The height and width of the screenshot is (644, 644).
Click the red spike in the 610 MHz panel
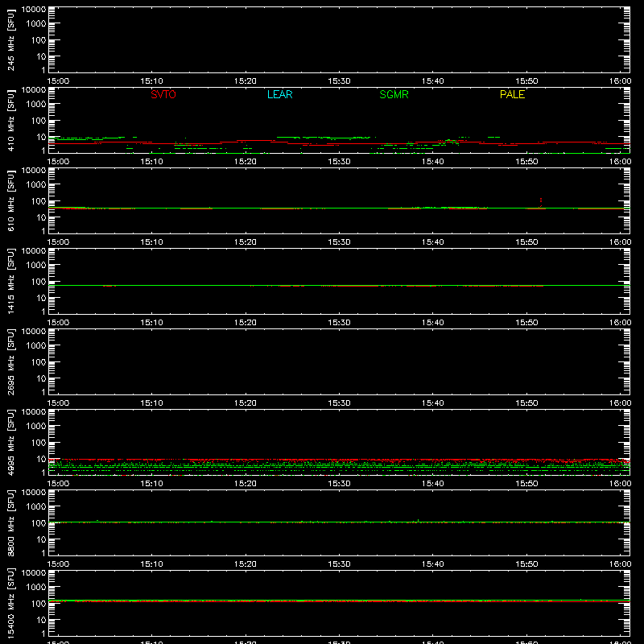(541, 202)
